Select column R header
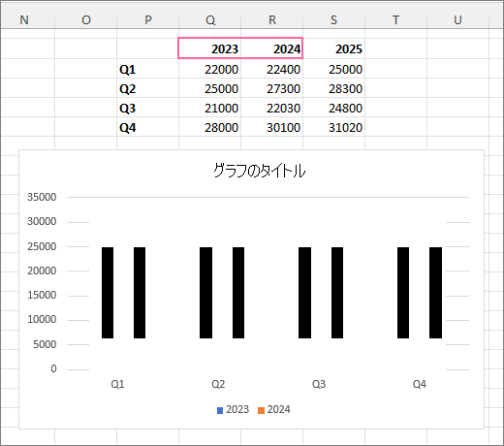This screenshot has width=504, height=446. coord(272,20)
